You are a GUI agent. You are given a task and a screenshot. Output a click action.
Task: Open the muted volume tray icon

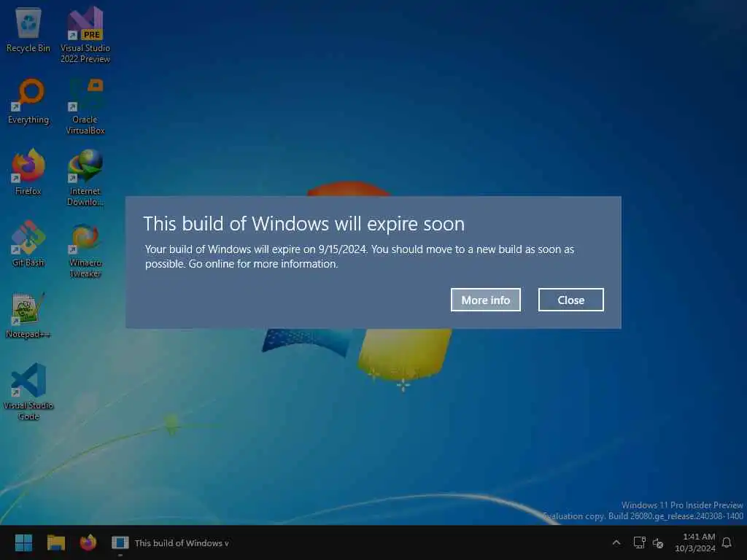[658, 542]
